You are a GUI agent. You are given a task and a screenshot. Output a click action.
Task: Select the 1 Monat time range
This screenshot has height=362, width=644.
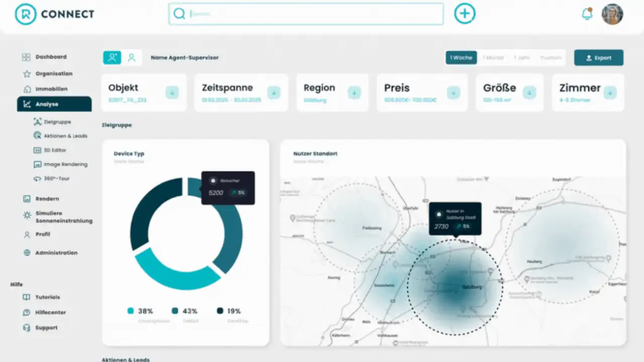493,58
